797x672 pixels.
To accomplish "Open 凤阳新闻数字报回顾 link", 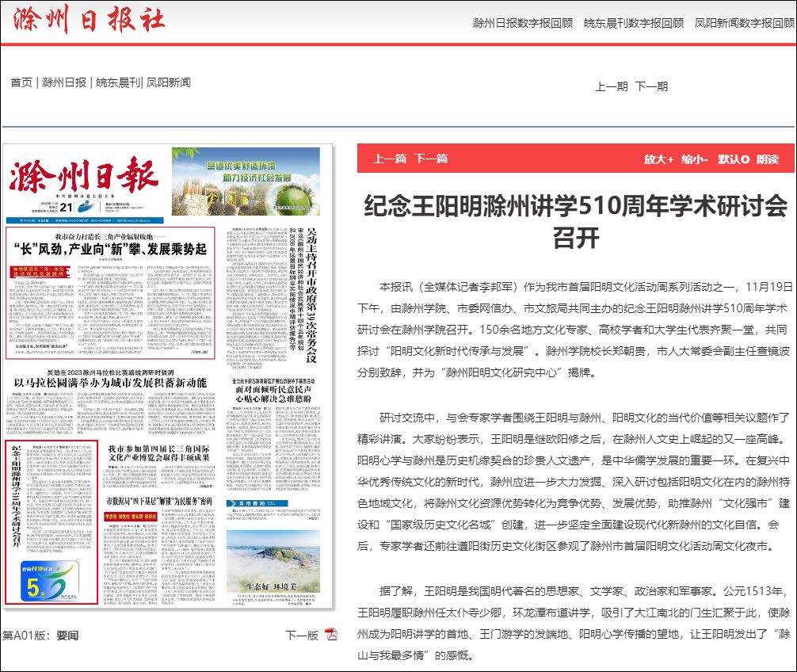I will (744, 24).
